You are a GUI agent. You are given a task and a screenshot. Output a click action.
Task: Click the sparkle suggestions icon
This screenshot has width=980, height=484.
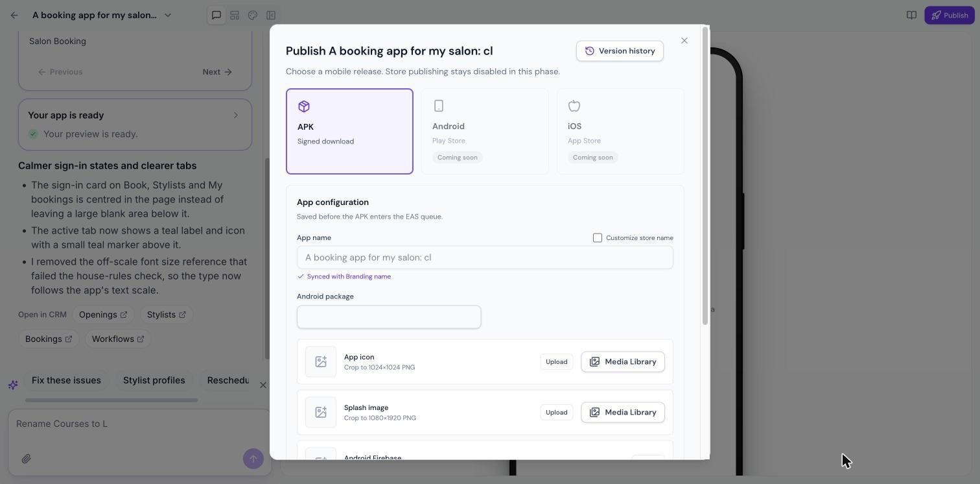click(x=13, y=385)
